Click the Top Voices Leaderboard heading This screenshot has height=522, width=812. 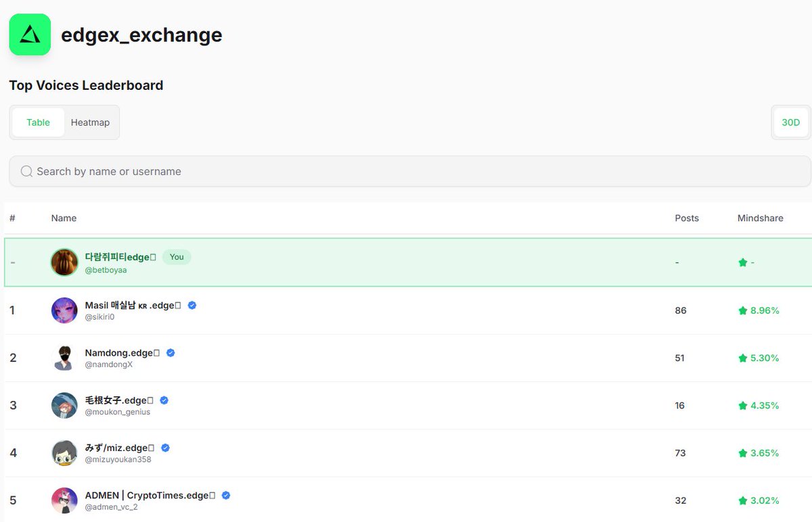(x=86, y=85)
